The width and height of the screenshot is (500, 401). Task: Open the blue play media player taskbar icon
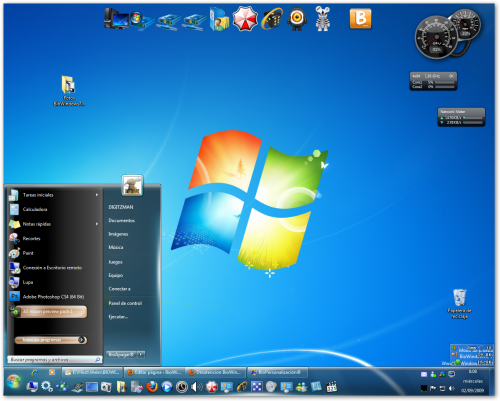[167, 387]
